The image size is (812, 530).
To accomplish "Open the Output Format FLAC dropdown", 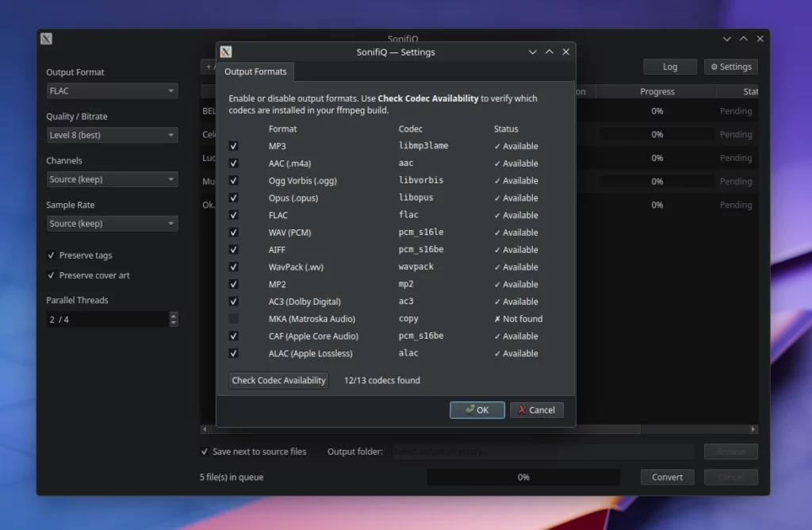I will [112, 90].
